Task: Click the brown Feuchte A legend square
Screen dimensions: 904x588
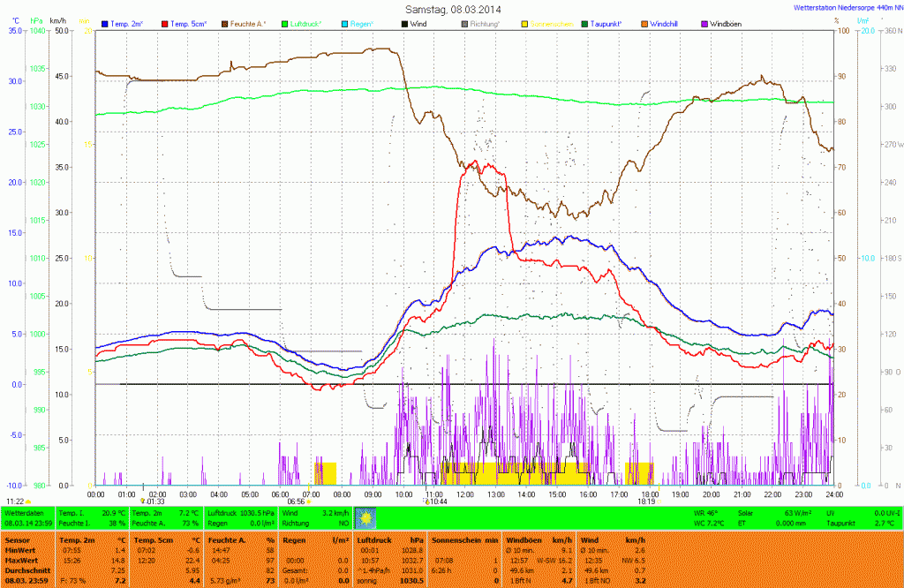Action: pos(224,24)
